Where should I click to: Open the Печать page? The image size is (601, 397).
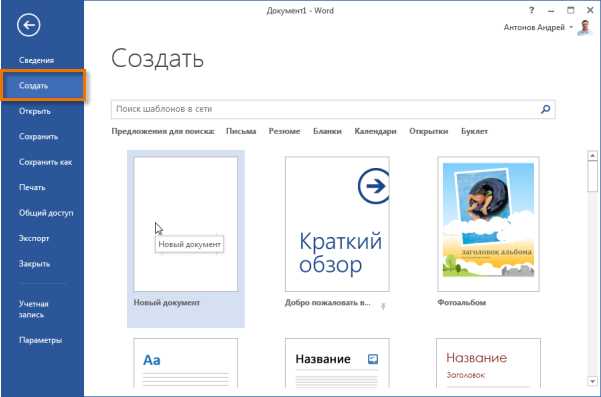click(x=32, y=187)
